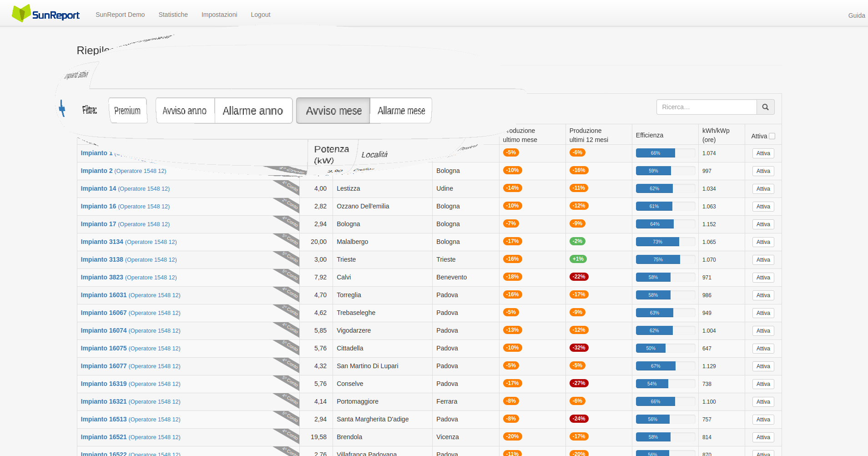The image size is (868, 456).
Task: Click Attiva button for Impianto 16513
Action: click(763, 420)
